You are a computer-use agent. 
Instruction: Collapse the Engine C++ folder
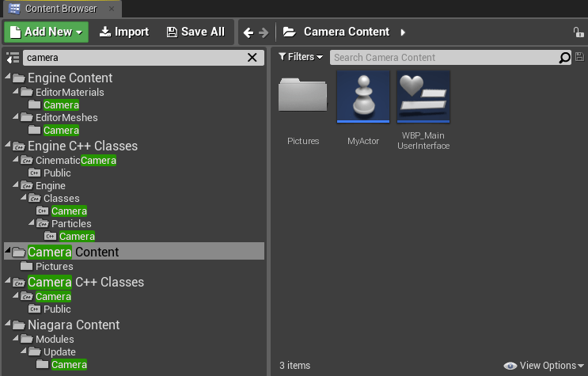click(x=15, y=184)
